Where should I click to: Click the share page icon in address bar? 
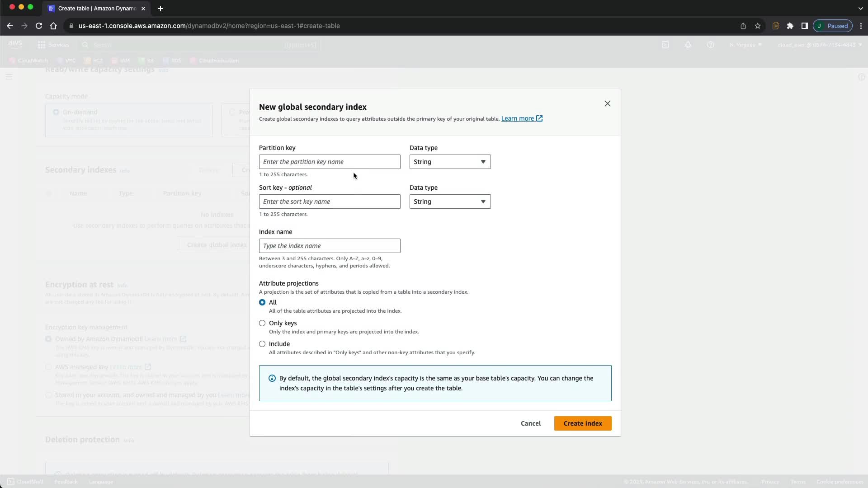[743, 26]
